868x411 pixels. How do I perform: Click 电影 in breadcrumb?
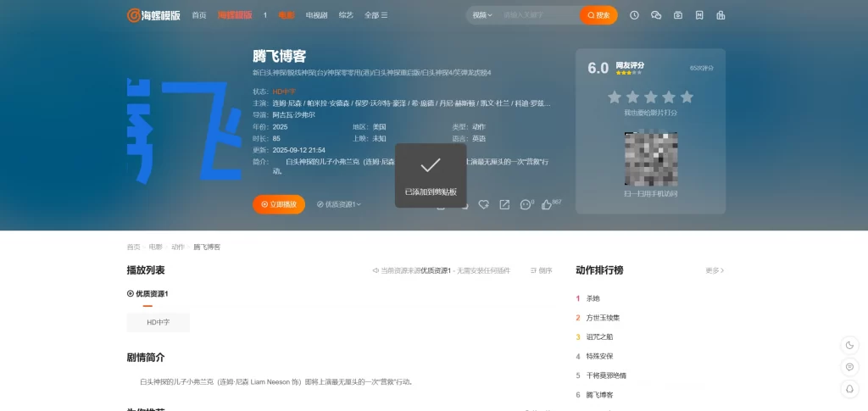coord(156,247)
